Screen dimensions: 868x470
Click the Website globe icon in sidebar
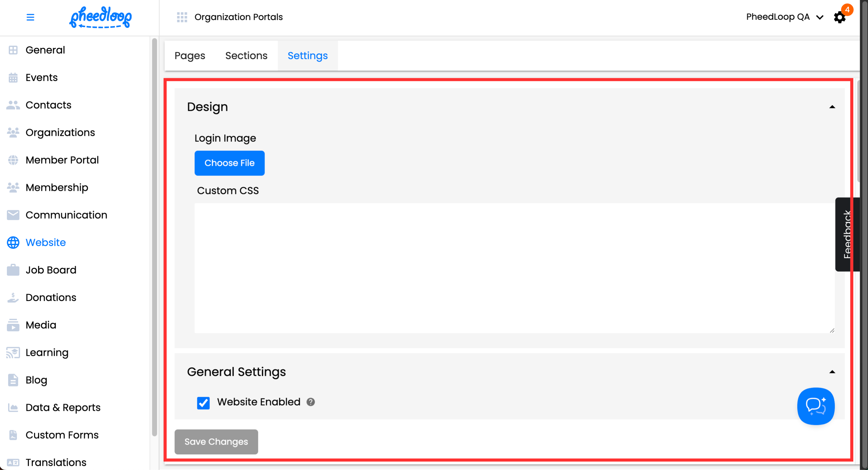point(13,243)
